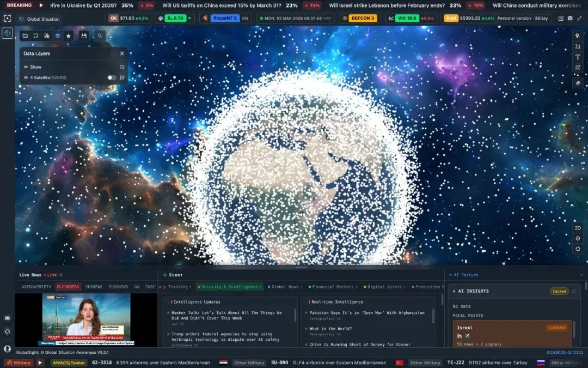Select the text annotation T tool
The image size is (588, 368).
point(578,57)
